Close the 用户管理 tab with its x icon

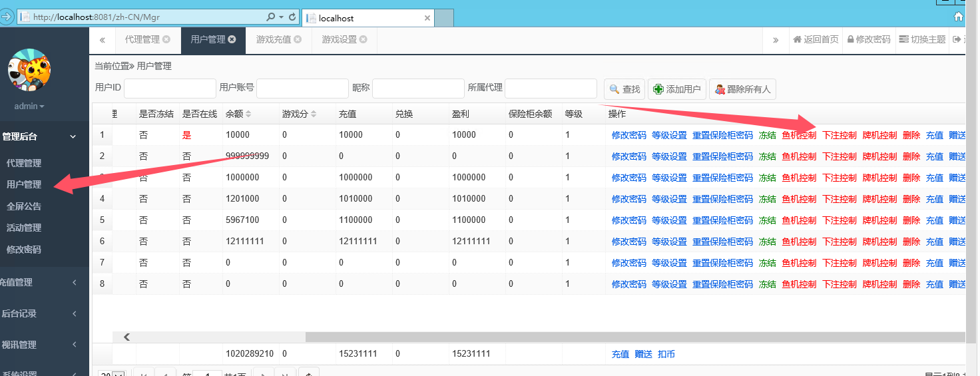(232, 39)
